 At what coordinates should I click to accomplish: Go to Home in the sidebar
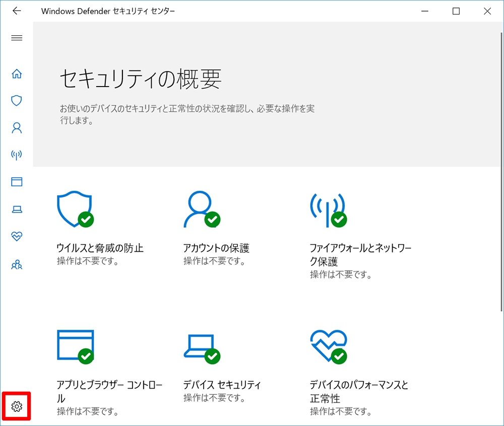[17, 74]
